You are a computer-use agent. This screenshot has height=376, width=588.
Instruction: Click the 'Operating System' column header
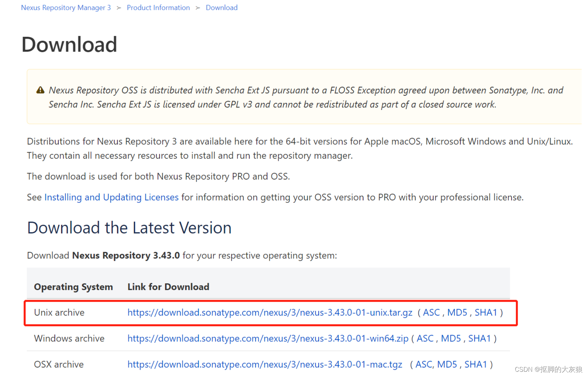[74, 287]
